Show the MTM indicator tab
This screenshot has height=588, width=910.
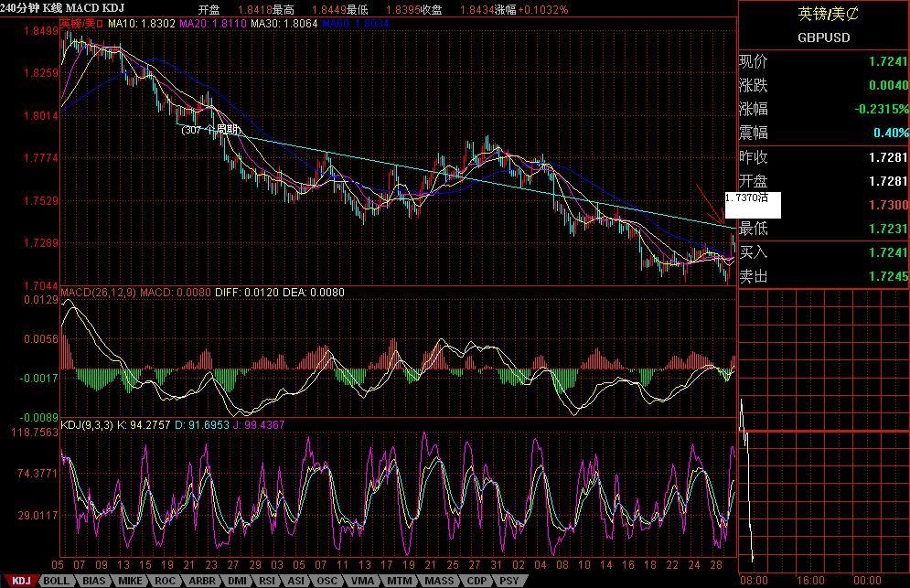point(399,581)
